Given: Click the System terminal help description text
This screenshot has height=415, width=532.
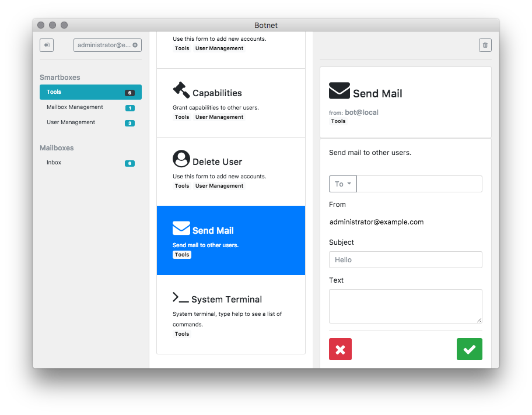Looking at the screenshot, I should 227,319.
